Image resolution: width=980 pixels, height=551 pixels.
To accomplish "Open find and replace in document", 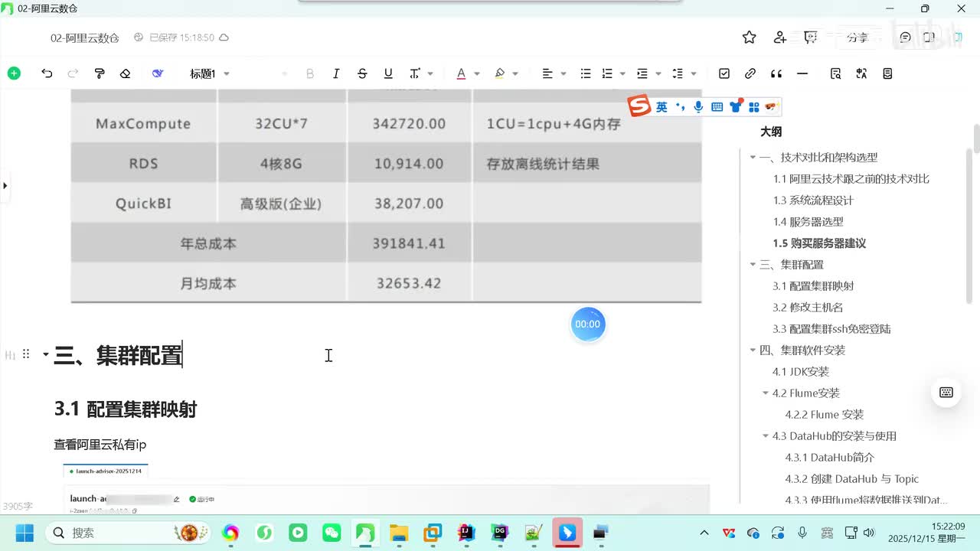I will pos(836,73).
